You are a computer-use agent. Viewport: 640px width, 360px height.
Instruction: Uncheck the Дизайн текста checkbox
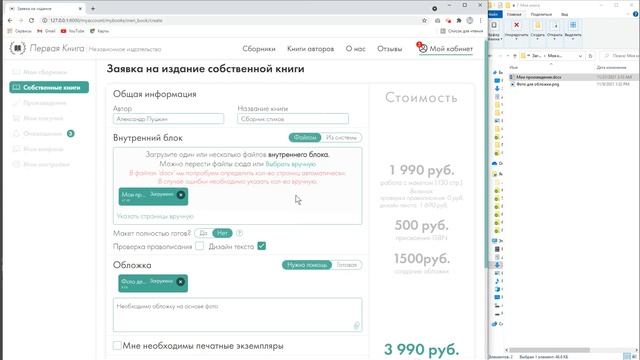[x=262, y=246]
